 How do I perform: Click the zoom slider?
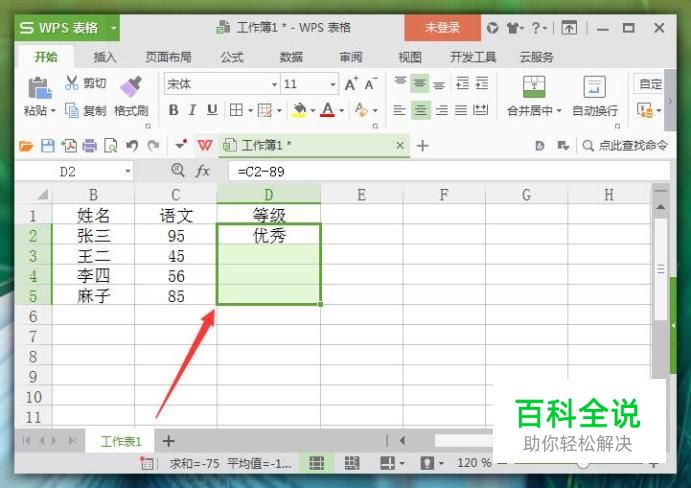pos(583,465)
